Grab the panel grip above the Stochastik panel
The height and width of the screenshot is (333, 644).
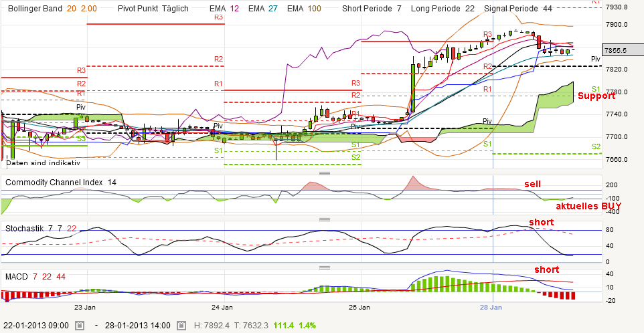coord(325,219)
